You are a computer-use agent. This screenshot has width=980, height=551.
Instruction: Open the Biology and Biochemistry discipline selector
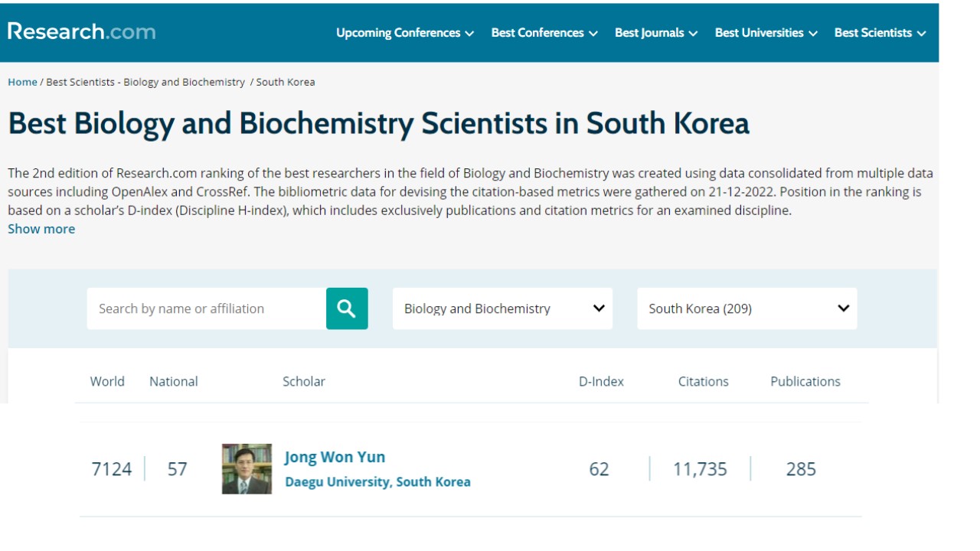pos(501,308)
